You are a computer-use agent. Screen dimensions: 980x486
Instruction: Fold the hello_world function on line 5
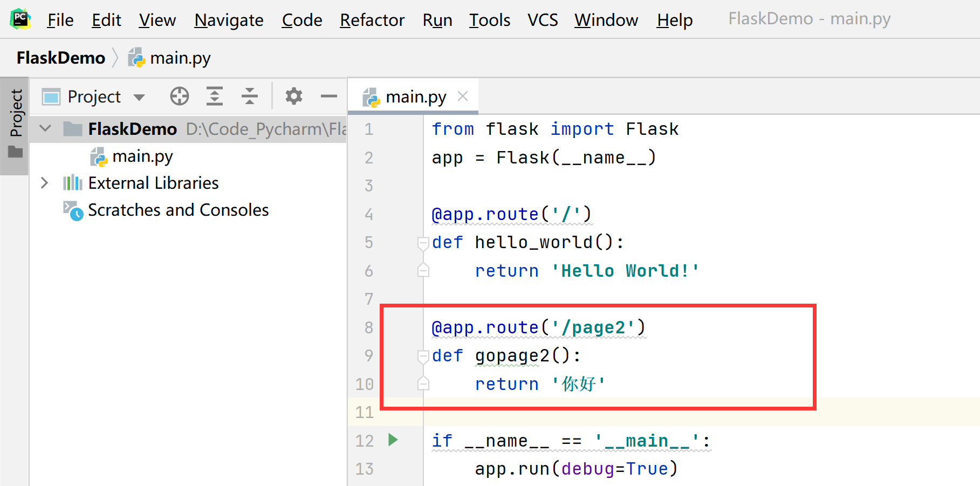pyautogui.click(x=423, y=243)
